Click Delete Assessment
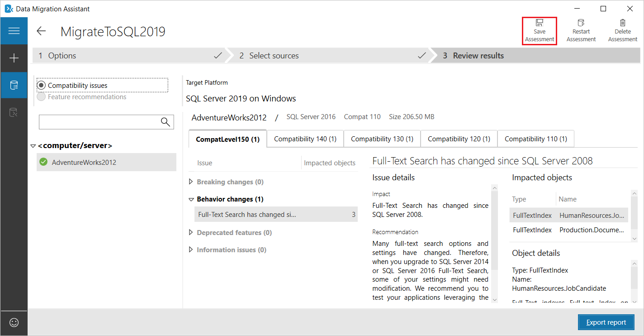Screen dimensions: 644x336 pyautogui.click(x=623, y=31)
